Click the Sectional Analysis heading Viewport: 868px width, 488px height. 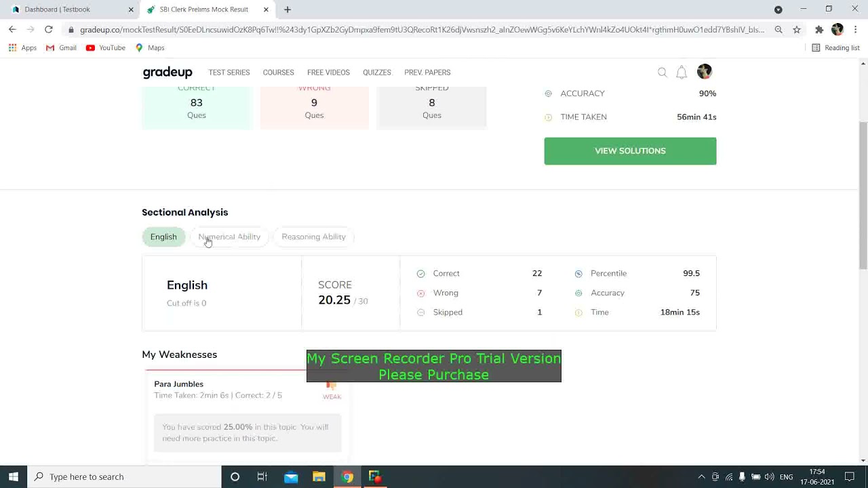185,212
